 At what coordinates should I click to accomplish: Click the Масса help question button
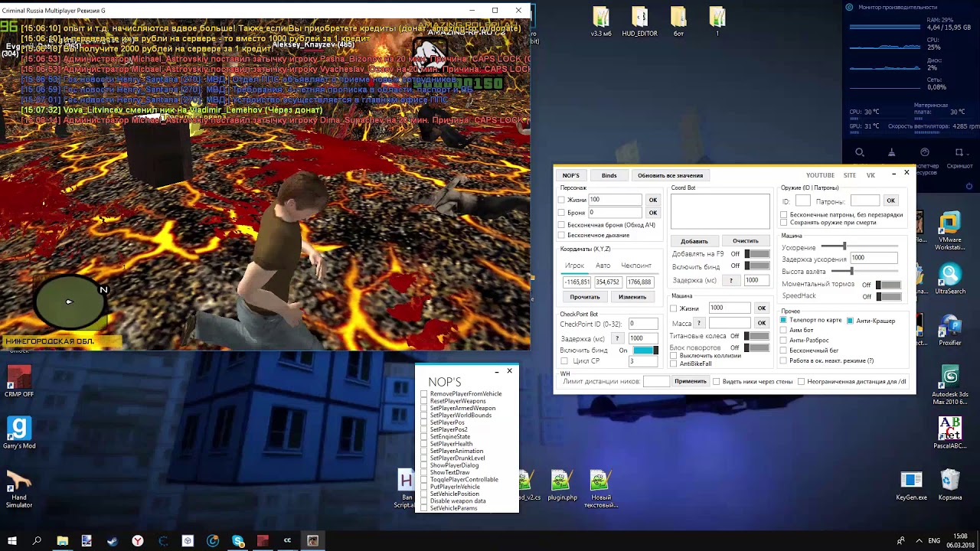pos(698,323)
